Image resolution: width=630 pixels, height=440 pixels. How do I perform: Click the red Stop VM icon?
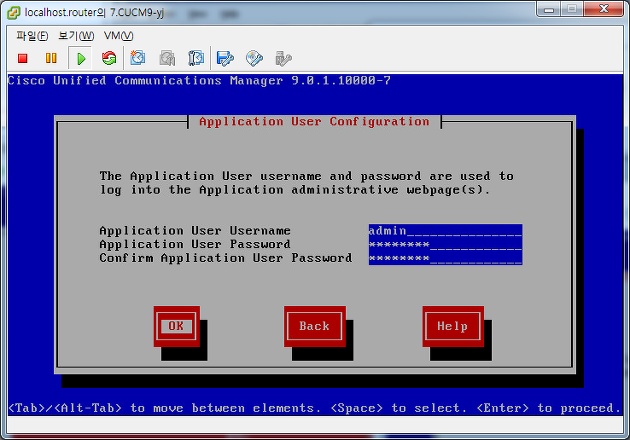[22, 58]
